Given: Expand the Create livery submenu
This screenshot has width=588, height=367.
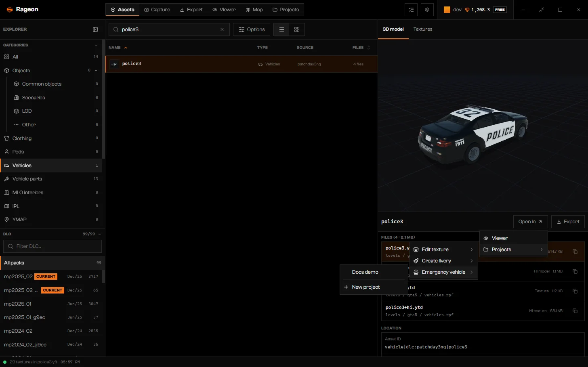Looking at the screenshot, I should 443,261.
